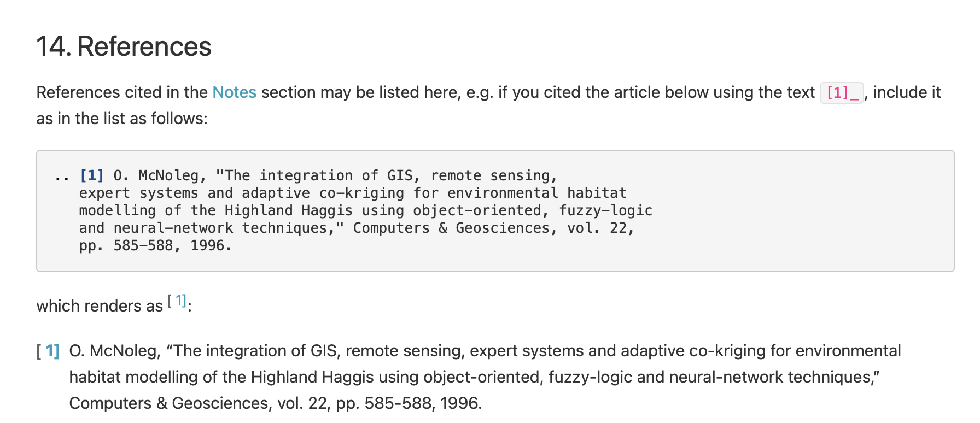Open the Notes section link
The height and width of the screenshot is (423, 980).
pos(234,92)
